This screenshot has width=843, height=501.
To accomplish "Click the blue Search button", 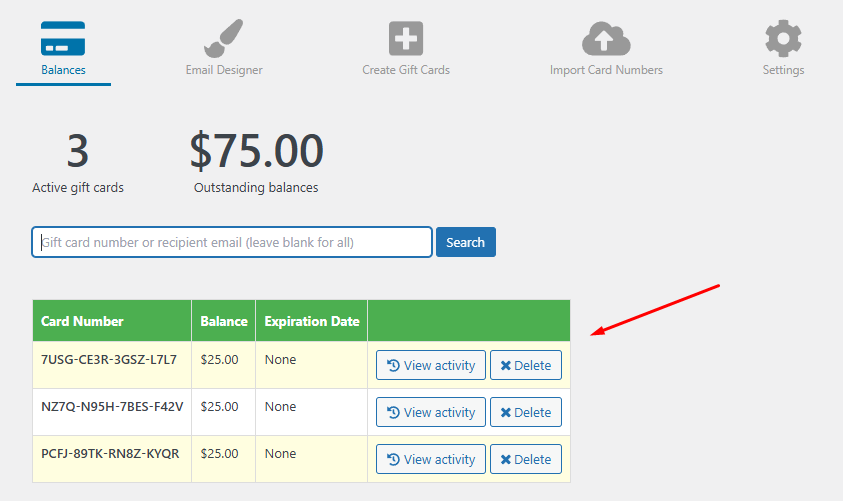I will click(466, 242).
